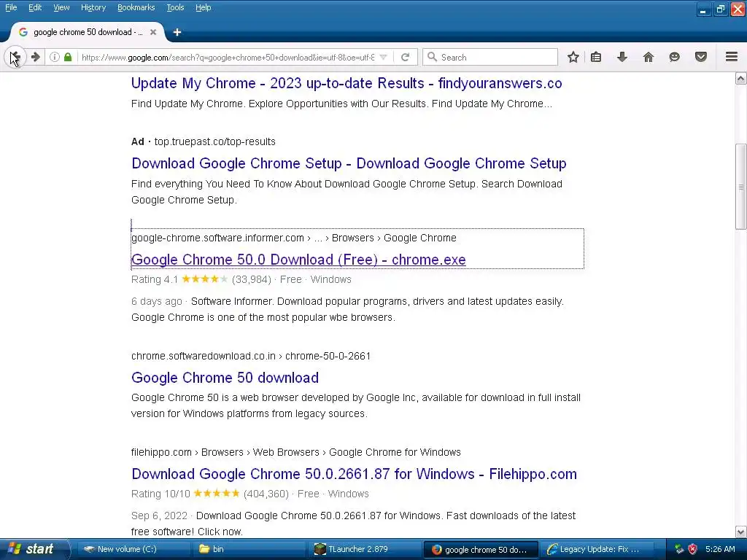The height and width of the screenshot is (560, 747).
Task: Click filehippo.com Browsers breadcrumb text
Action: point(296,452)
